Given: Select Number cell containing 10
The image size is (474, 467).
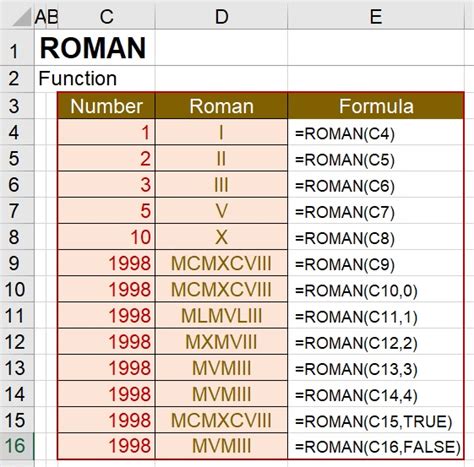Looking at the screenshot, I should pos(107,237).
